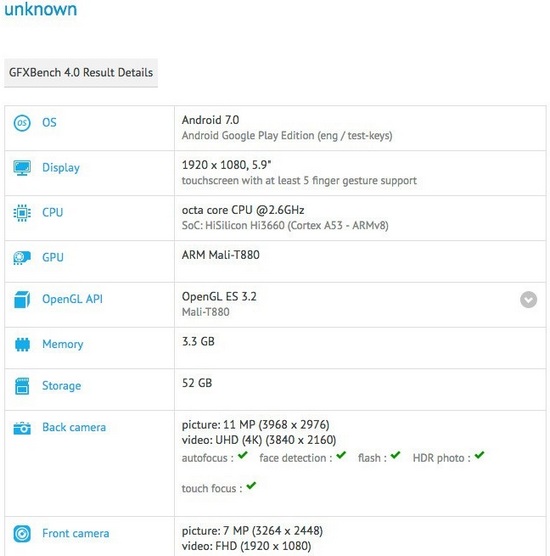Click the OpenGL API cube icon
Screen dimensions: 550x556
[22, 299]
